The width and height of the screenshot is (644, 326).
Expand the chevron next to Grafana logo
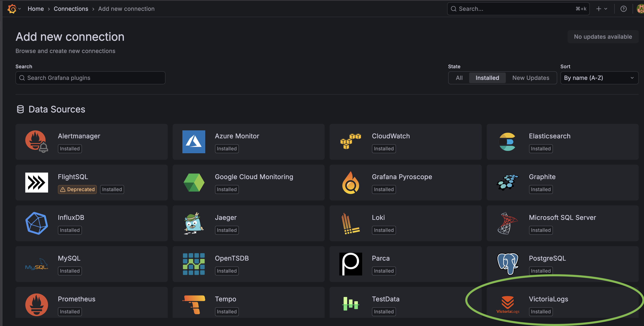point(20,9)
